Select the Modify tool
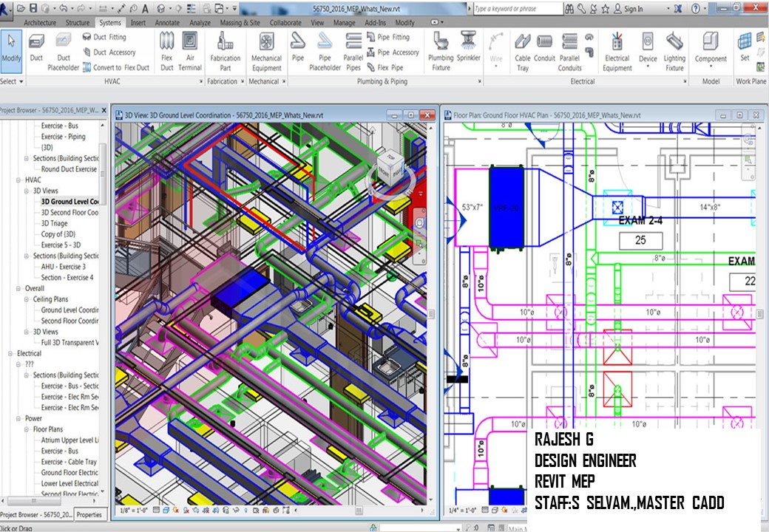 [x=11, y=50]
